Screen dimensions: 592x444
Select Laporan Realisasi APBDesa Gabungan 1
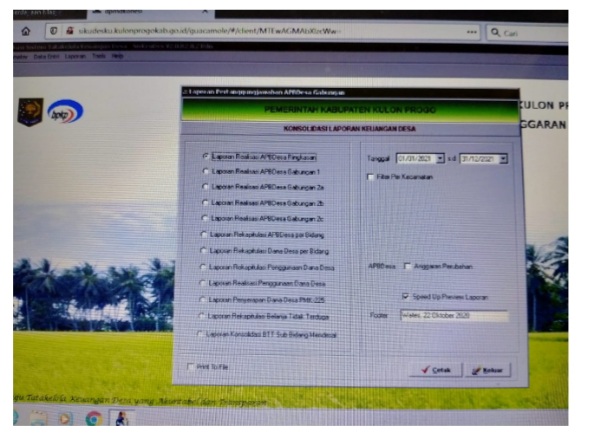(x=261, y=172)
